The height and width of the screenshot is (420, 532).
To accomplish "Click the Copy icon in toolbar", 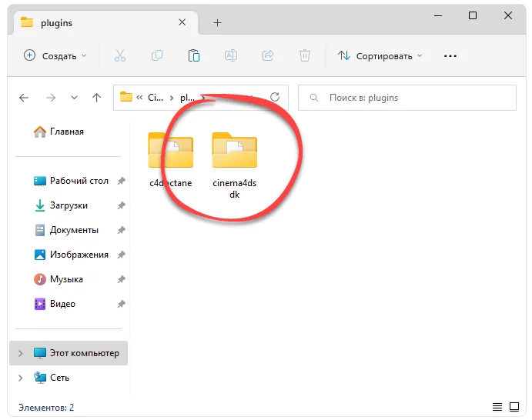I will (157, 55).
